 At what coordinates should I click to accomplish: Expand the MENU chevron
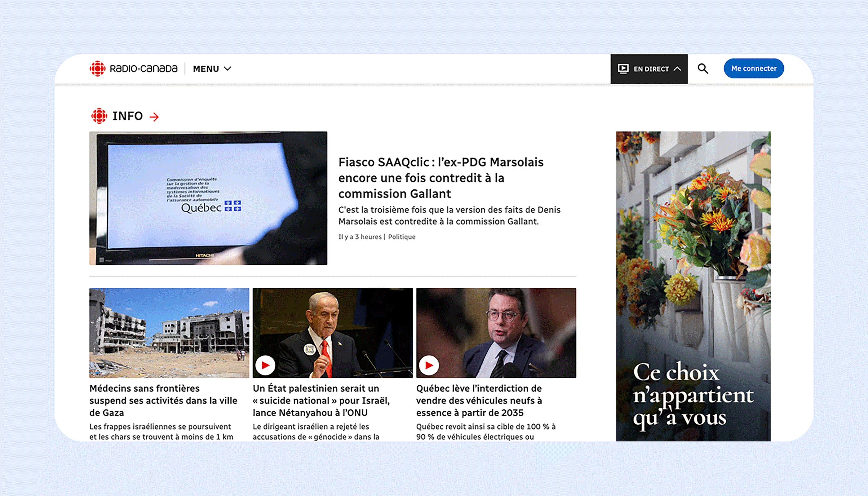click(228, 69)
